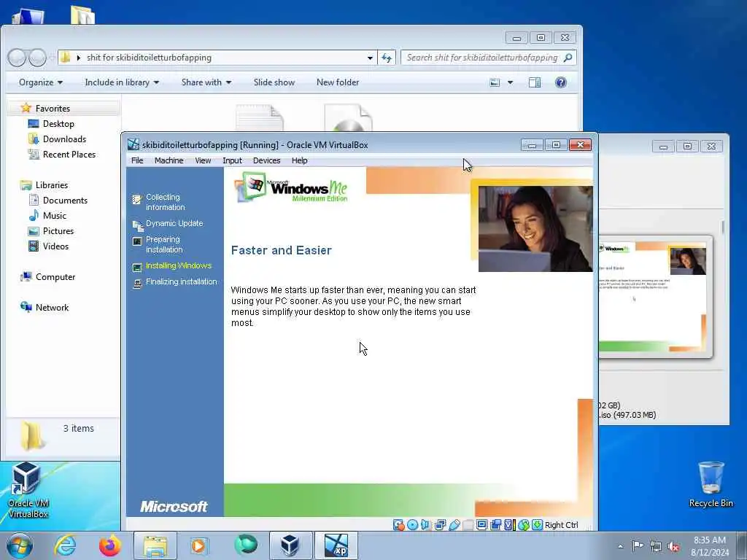The height and width of the screenshot is (560, 747).
Task: Click the Explorer back navigation button
Action: [x=17, y=58]
